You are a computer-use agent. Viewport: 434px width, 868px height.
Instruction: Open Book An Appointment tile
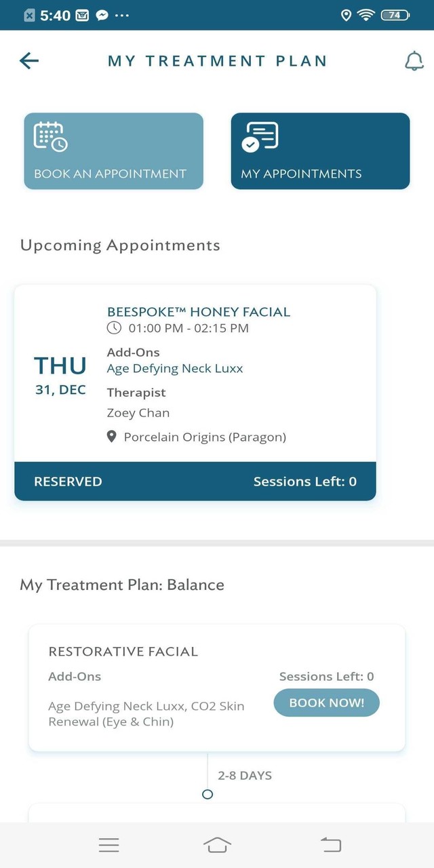coord(113,151)
